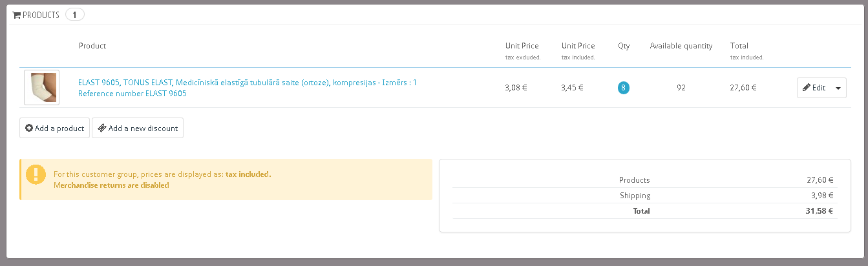Click the shopping cart icon beside PRODUCTS
The width and height of the screenshot is (868, 266).
coord(17,15)
